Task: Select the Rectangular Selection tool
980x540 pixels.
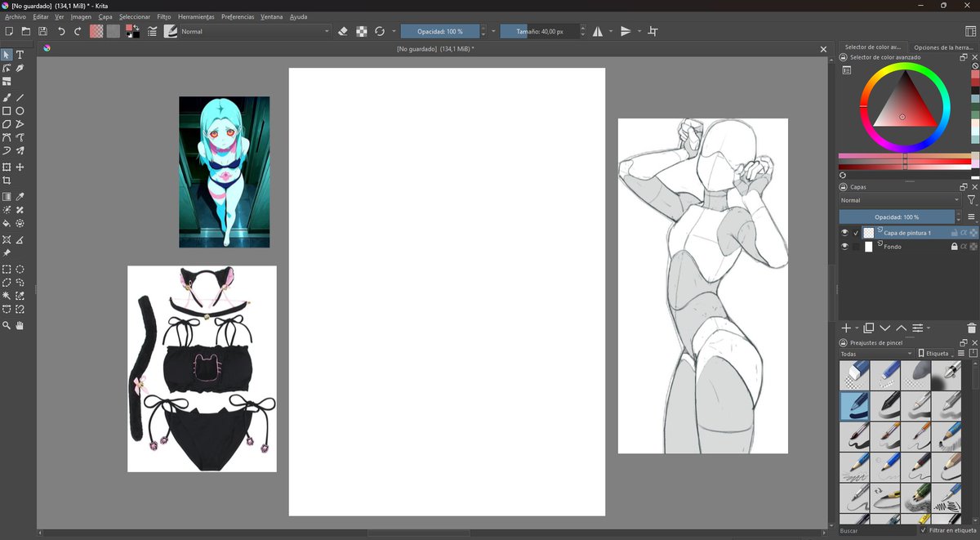Action: [x=7, y=269]
